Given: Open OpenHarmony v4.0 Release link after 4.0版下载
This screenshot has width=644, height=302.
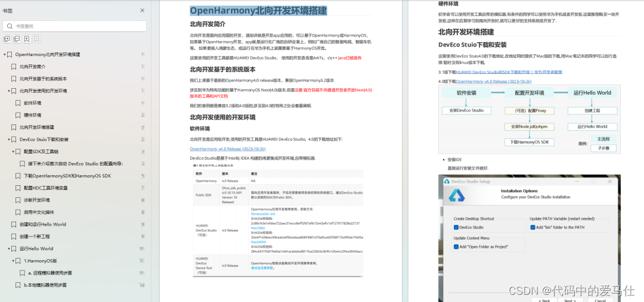Looking at the screenshot, I should pos(494,81).
